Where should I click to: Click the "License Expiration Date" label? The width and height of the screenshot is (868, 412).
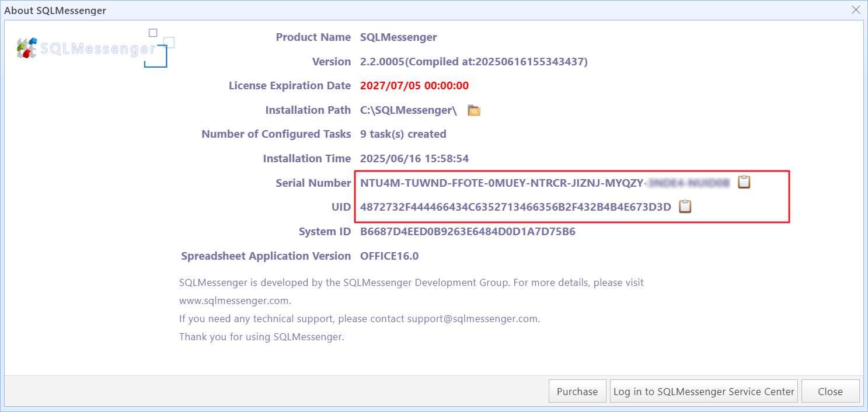pos(290,86)
